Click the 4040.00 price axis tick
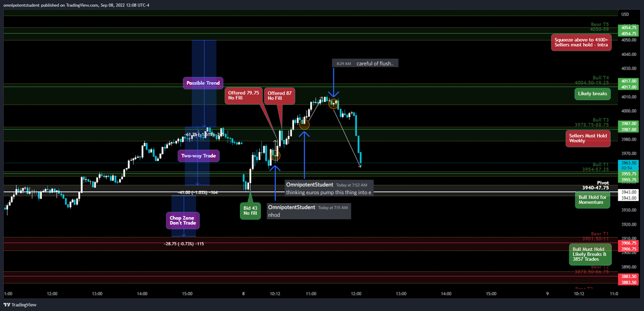Viewport: 644px width, 311px height. pos(629,54)
